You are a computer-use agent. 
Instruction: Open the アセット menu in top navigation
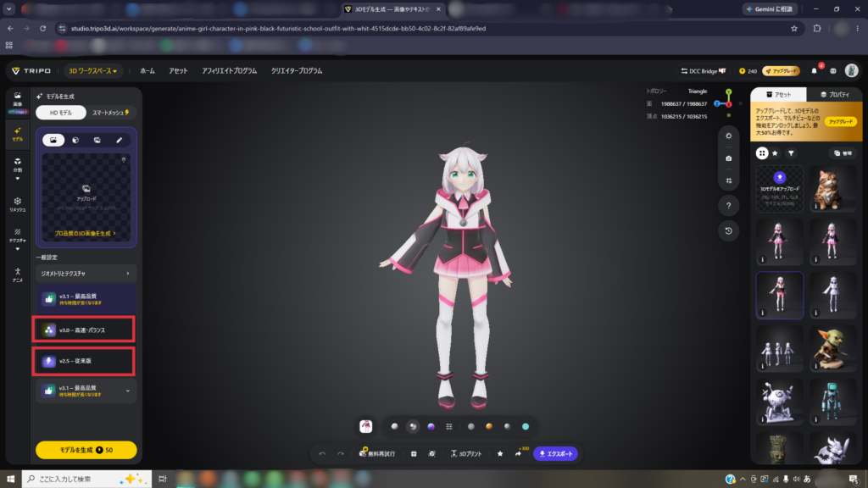(x=178, y=71)
